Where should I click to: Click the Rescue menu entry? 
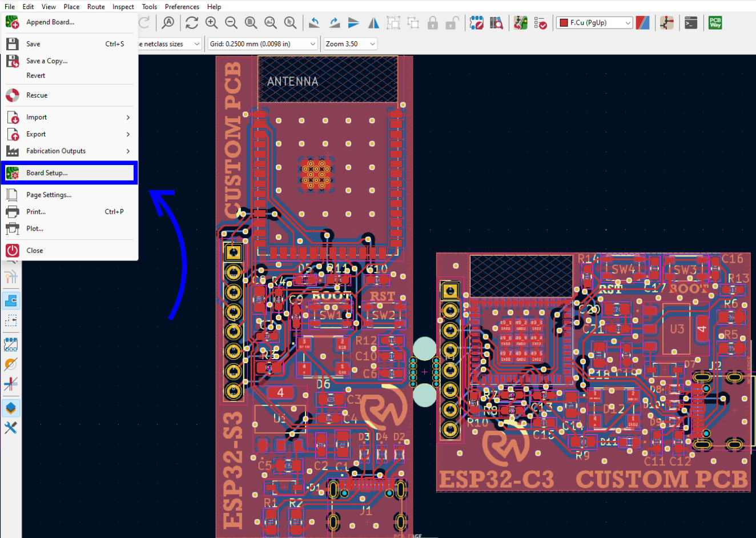point(70,95)
